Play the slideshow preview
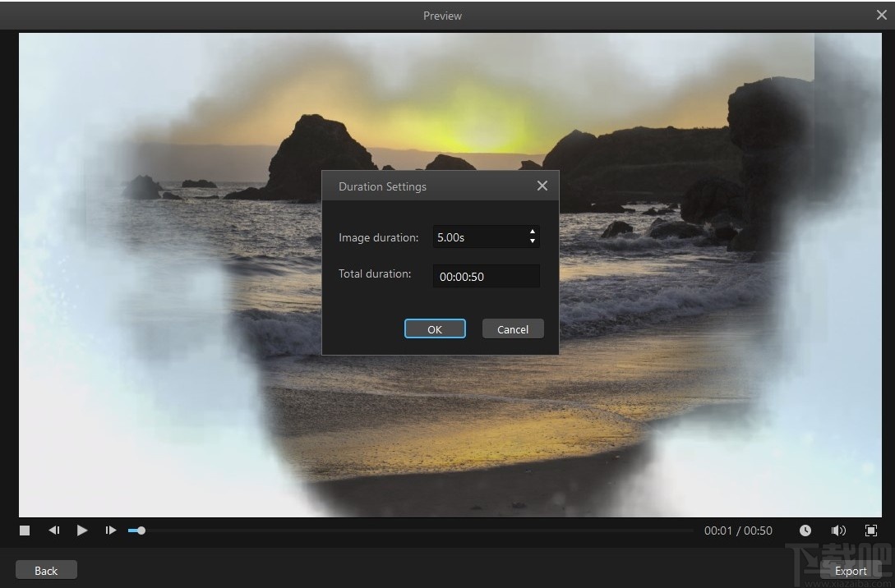 tap(82, 531)
